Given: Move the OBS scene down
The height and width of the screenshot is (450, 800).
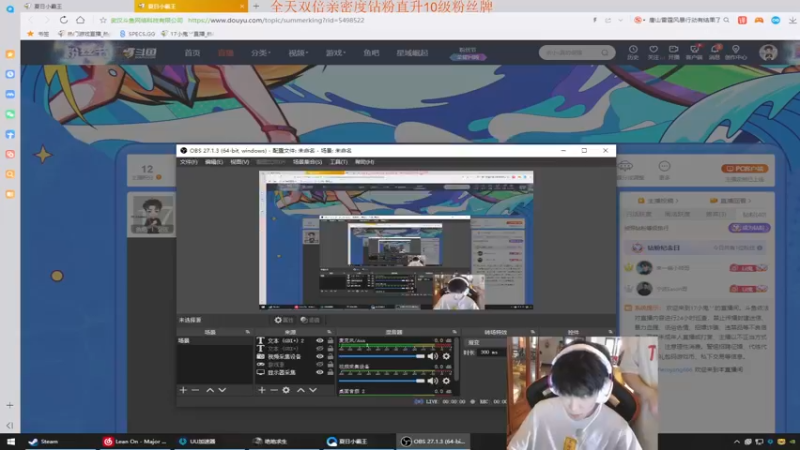Looking at the screenshot, I should (x=222, y=390).
